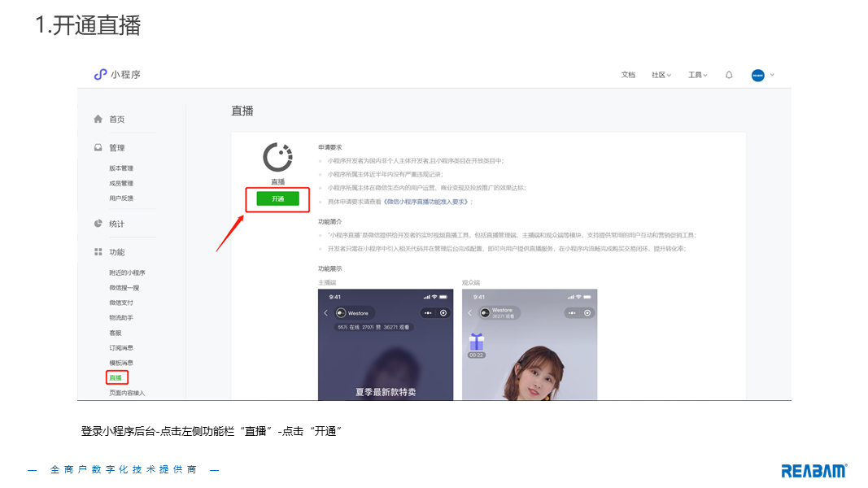Click the 直播 page title

point(242,111)
